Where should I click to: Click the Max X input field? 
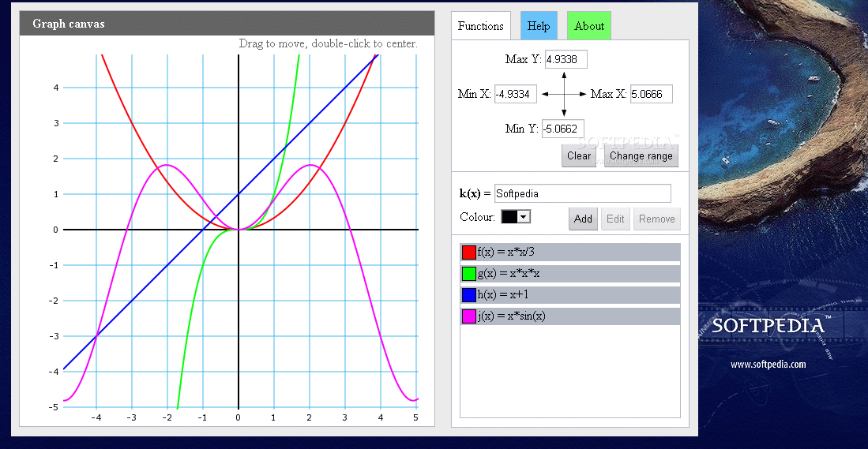coord(651,94)
